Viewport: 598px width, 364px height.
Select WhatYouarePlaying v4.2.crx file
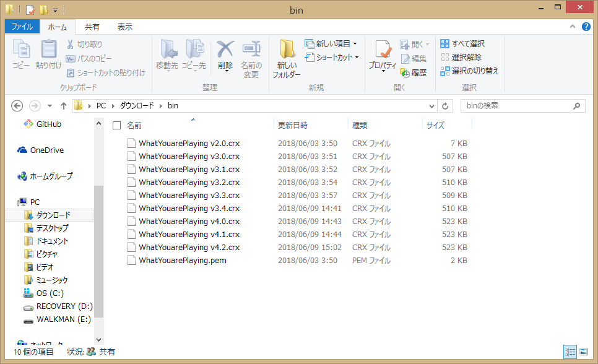click(189, 248)
